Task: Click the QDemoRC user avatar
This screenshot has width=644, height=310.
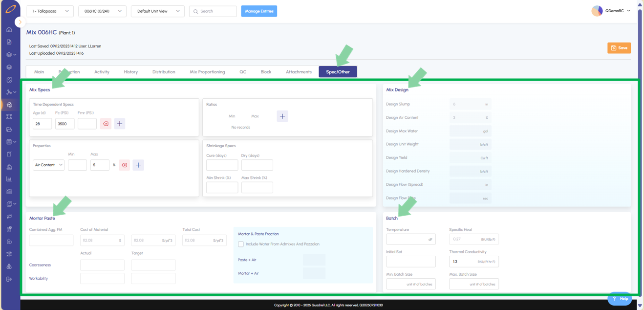Action: click(597, 11)
